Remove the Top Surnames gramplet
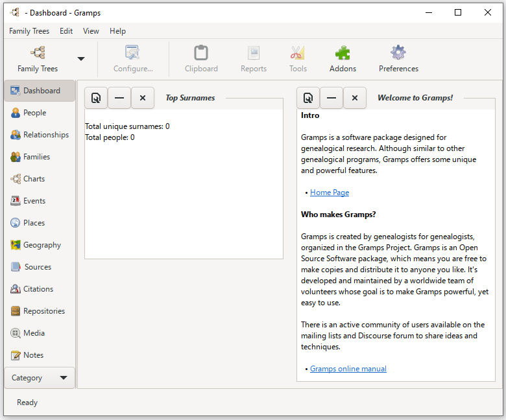The width and height of the screenshot is (506, 420). 143,98
